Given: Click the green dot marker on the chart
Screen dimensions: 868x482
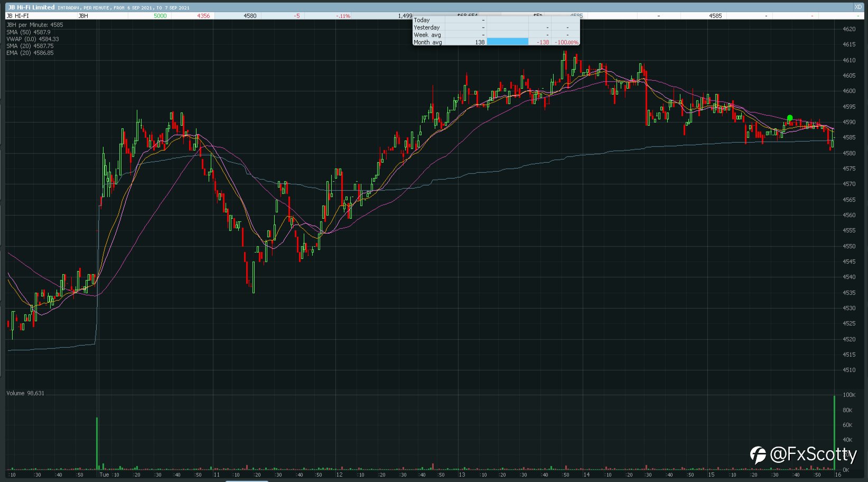Looking at the screenshot, I should pos(790,118).
